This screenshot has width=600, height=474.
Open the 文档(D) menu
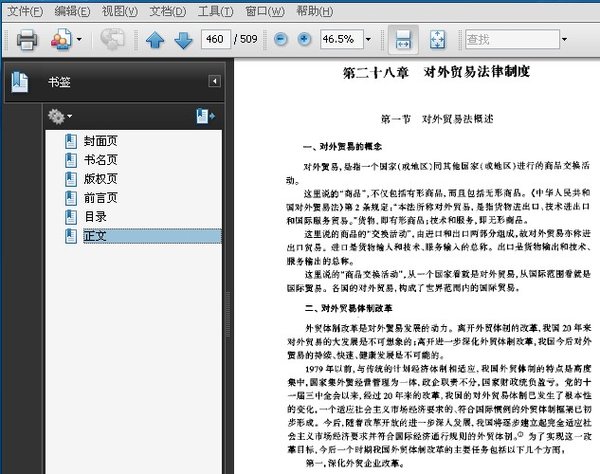click(x=168, y=11)
